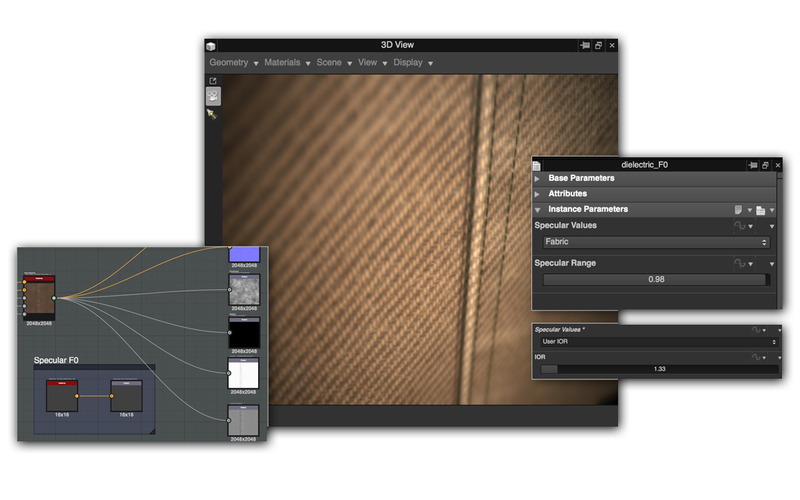The height and width of the screenshot is (500, 800).
Task: Pin the 3D View panel
Action: coord(585,46)
